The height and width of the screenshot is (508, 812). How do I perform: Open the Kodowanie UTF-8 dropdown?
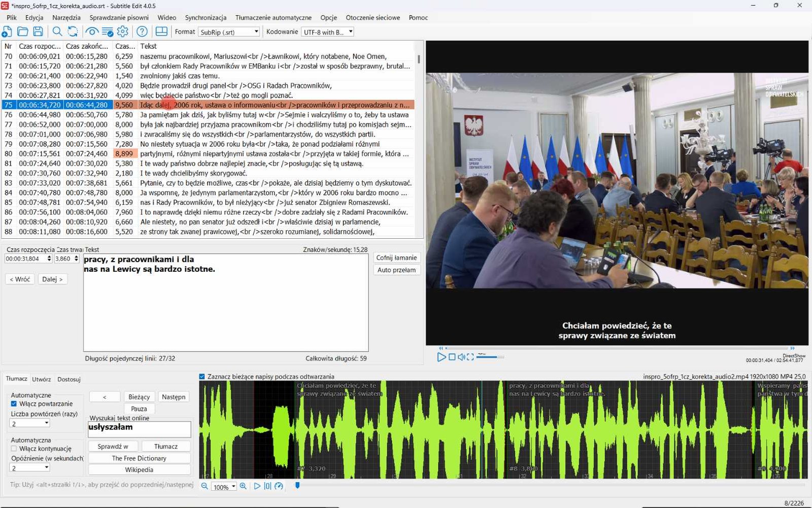(x=327, y=31)
